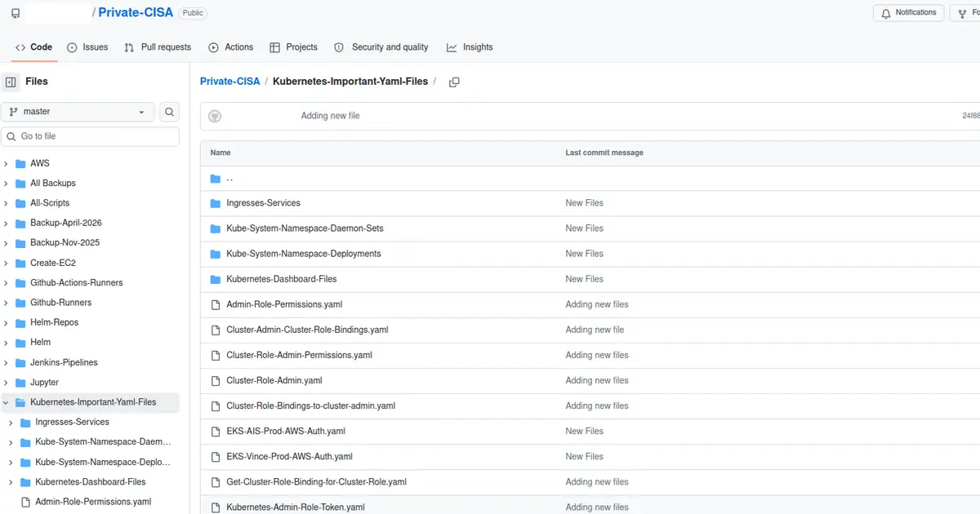Click file icon of Cluster-Role-Admin.yaml row
The height and width of the screenshot is (514, 980).
click(216, 380)
